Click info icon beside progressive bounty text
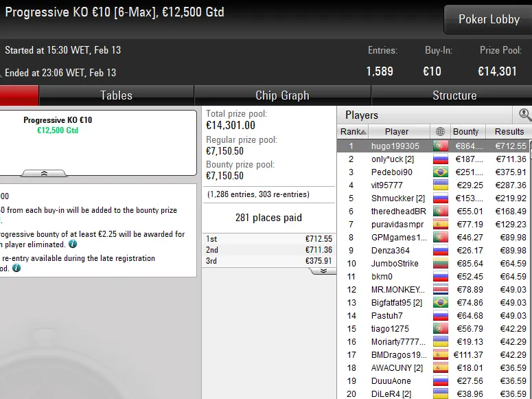532x399 pixels. 73,244
